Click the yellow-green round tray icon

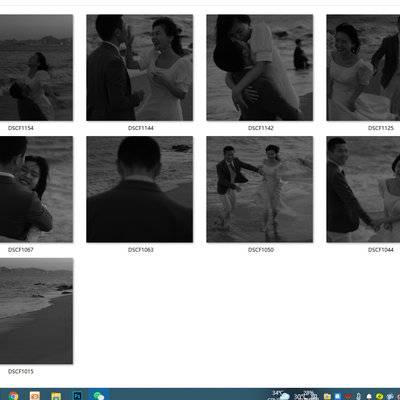tap(379, 396)
